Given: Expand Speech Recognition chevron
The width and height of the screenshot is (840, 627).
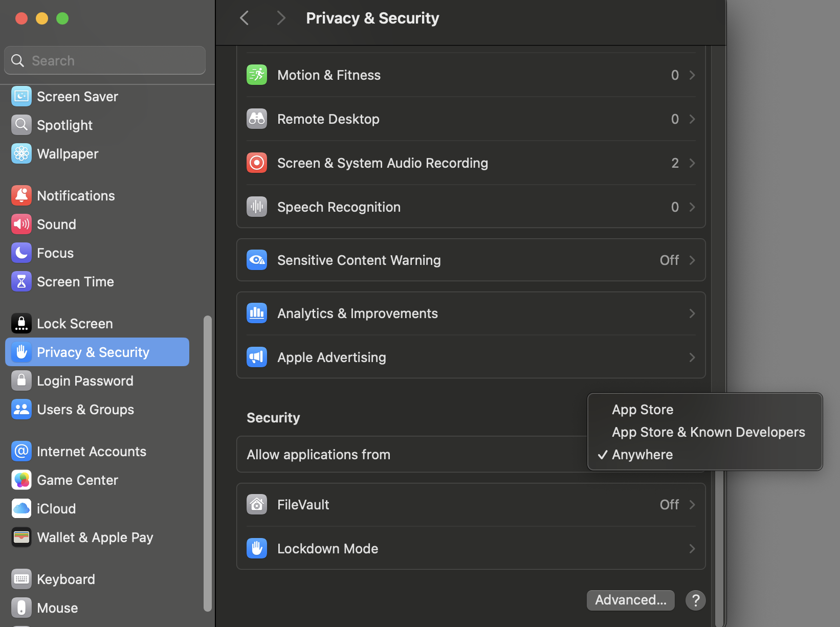Looking at the screenshot, I should pyautogui.click(x=692, y=207).
